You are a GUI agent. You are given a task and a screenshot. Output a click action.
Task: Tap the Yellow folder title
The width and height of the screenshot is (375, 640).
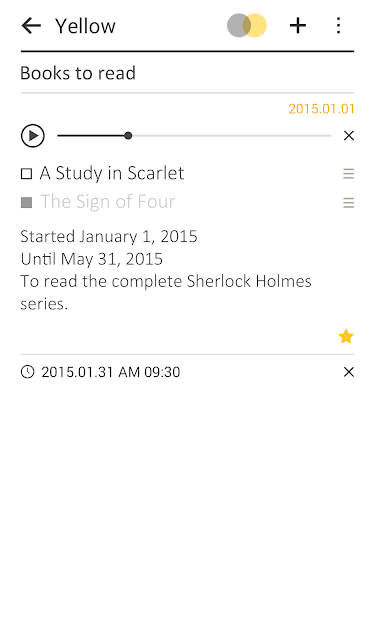(x=85, y=26)
